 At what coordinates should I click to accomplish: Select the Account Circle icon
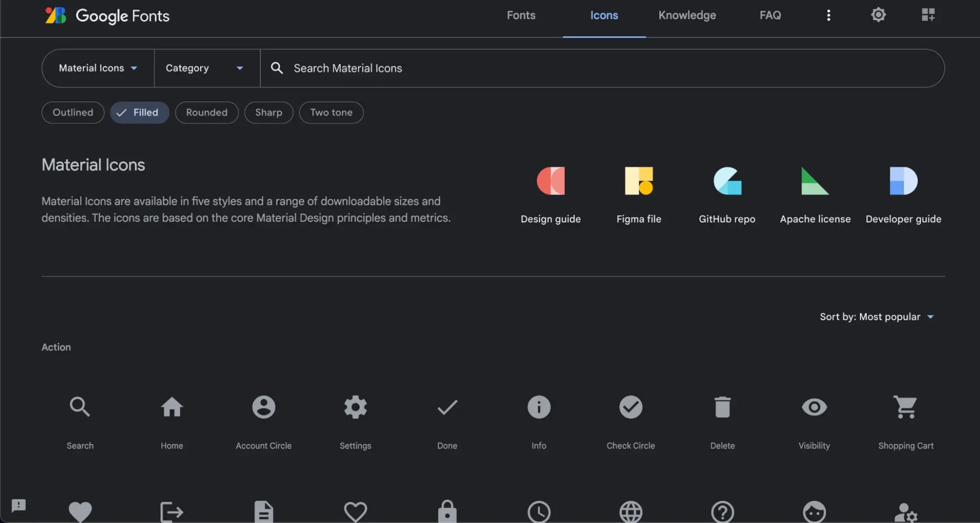click(x=263, y=407)
